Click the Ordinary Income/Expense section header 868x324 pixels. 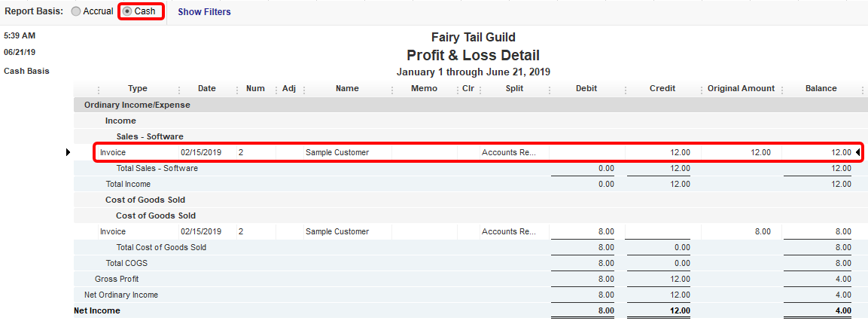pyautogui.click(x=137, y=105)
